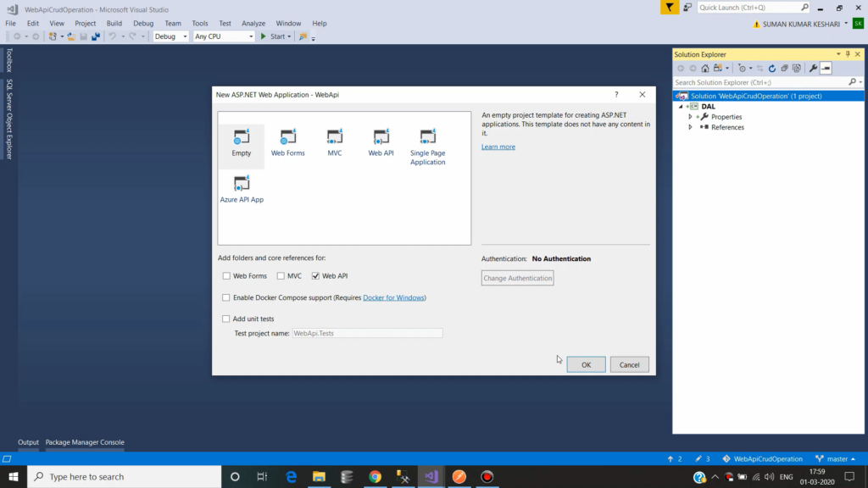Click the Undo toolbar icon

point(113,36)
